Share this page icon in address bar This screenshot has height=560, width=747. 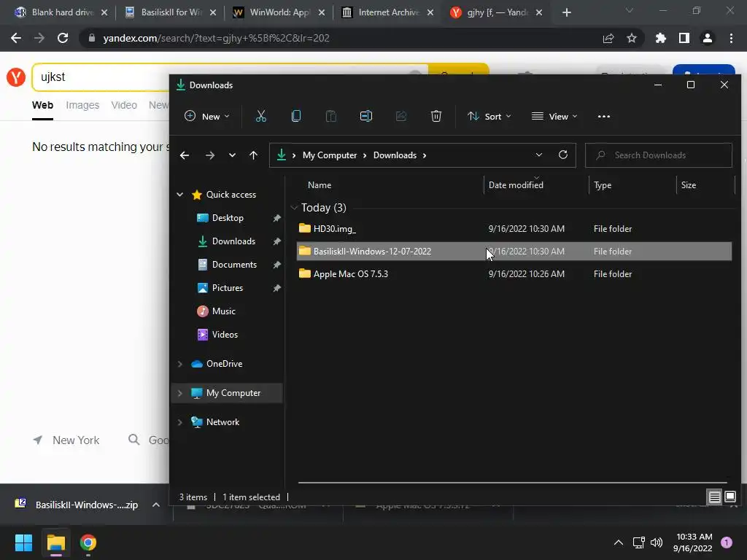608,38
